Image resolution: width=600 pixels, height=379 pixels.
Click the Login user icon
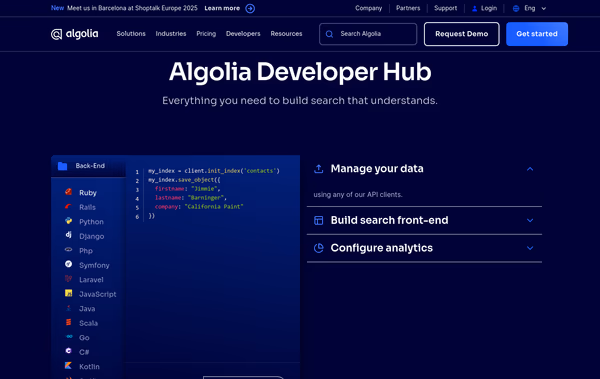[474, 8]
